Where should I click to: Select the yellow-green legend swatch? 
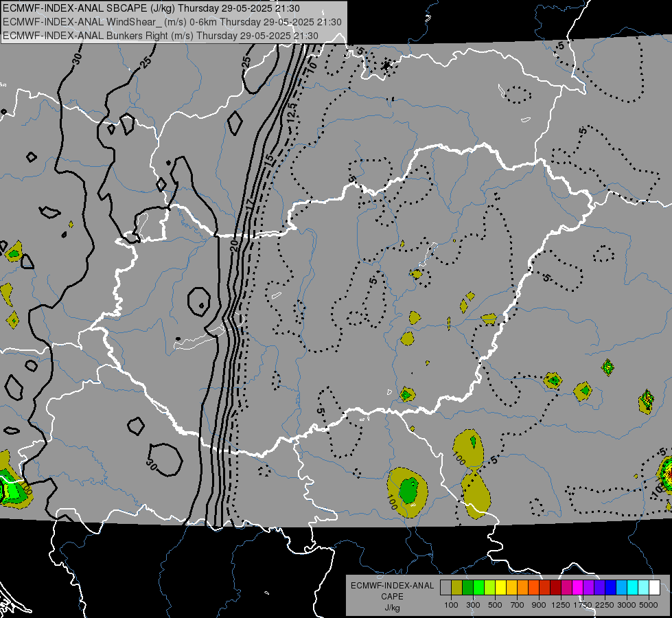click(489, 587)
